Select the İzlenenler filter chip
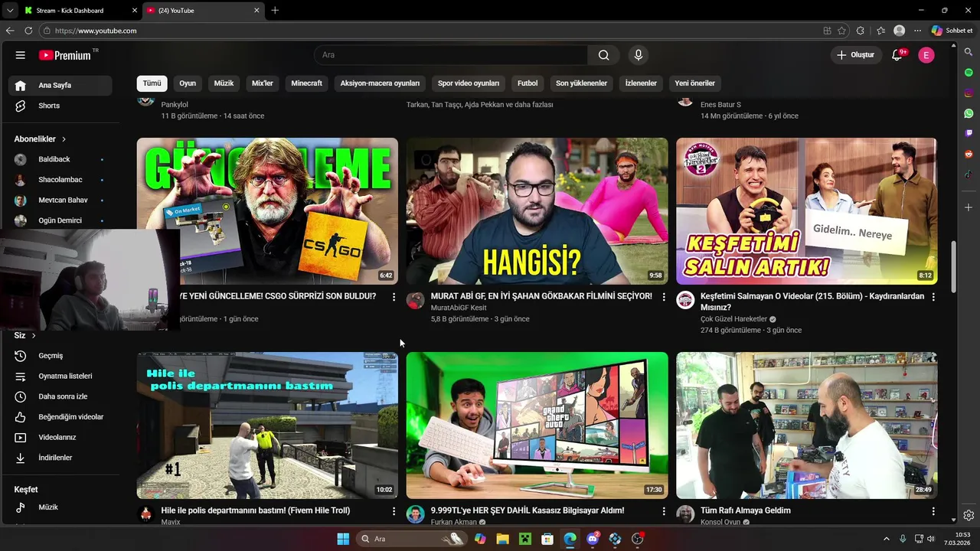 (641, 83)
